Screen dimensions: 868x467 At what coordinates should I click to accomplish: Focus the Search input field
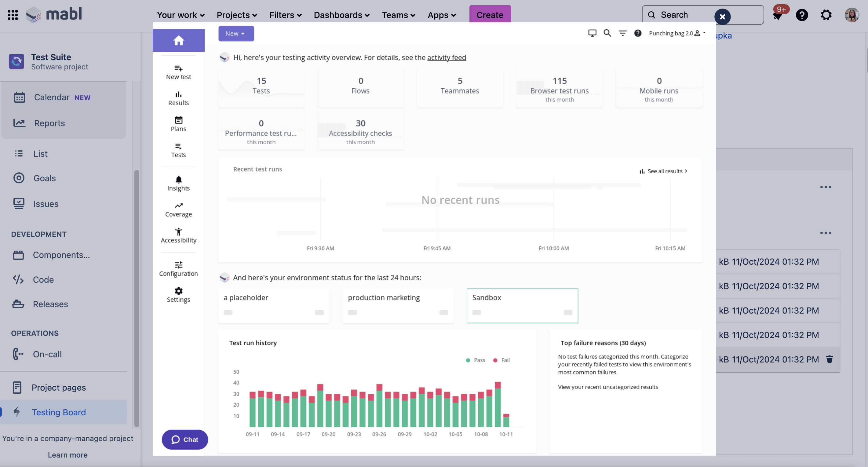pyautogui.click(x=702, y=15)
